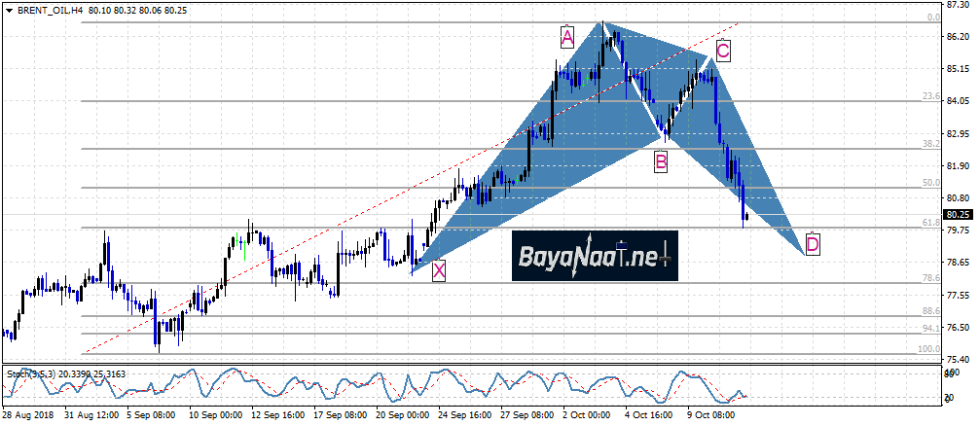This screenshot has height=426, width=980.
Task: Select the pattern point A label
Action: point(566,38)
